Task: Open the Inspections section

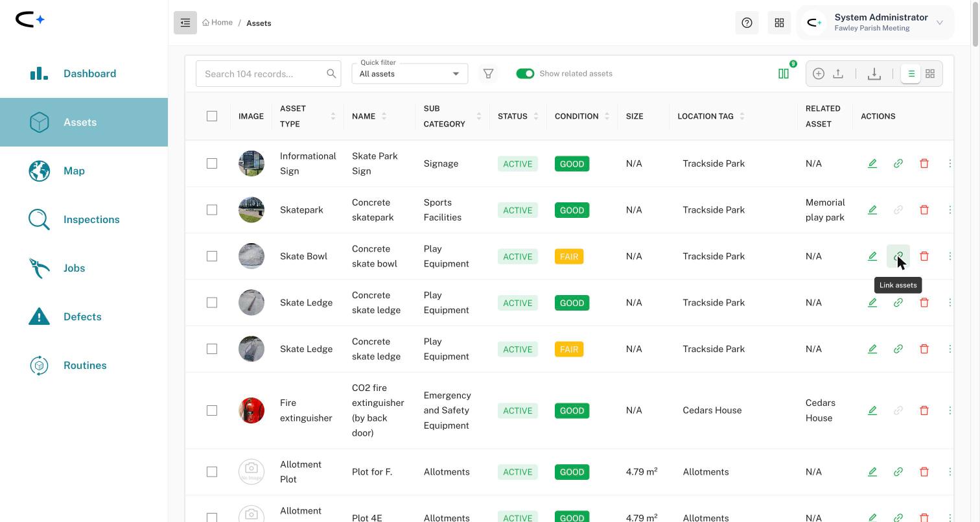Action: tap(84, 219)
